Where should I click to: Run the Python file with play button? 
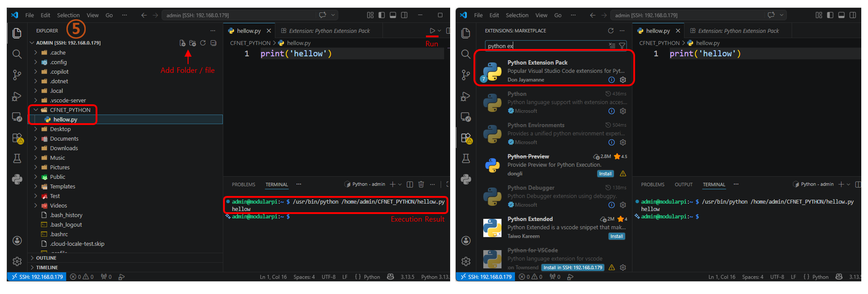(x=432, y=31)
